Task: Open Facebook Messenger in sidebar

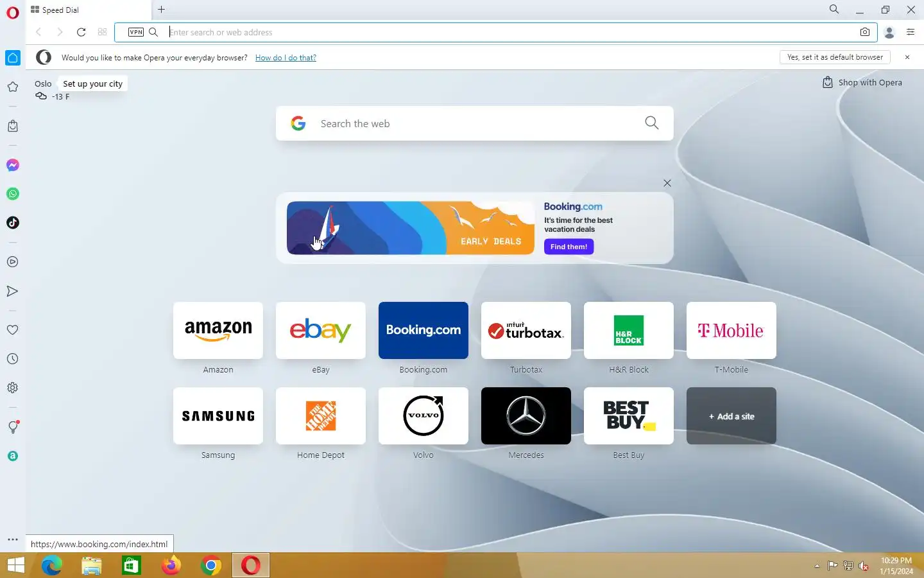Action: click(x=13, y=165)
